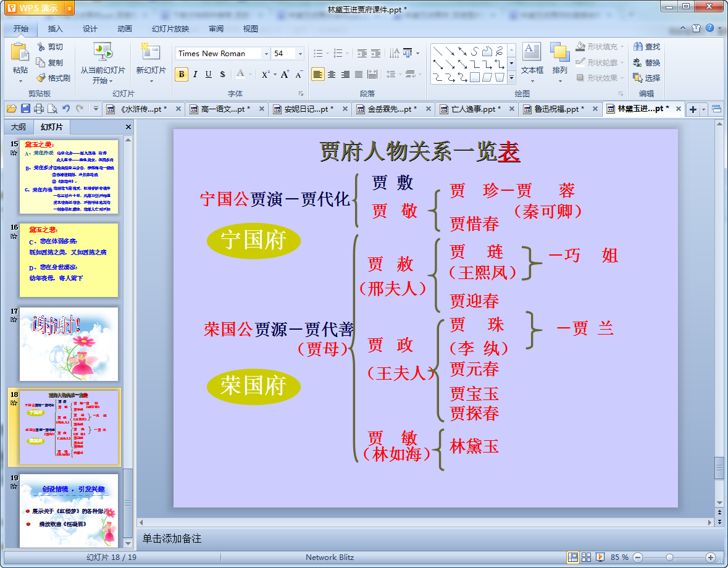Switch to Insert (插入) ribbon tab

tap(55, 29)
